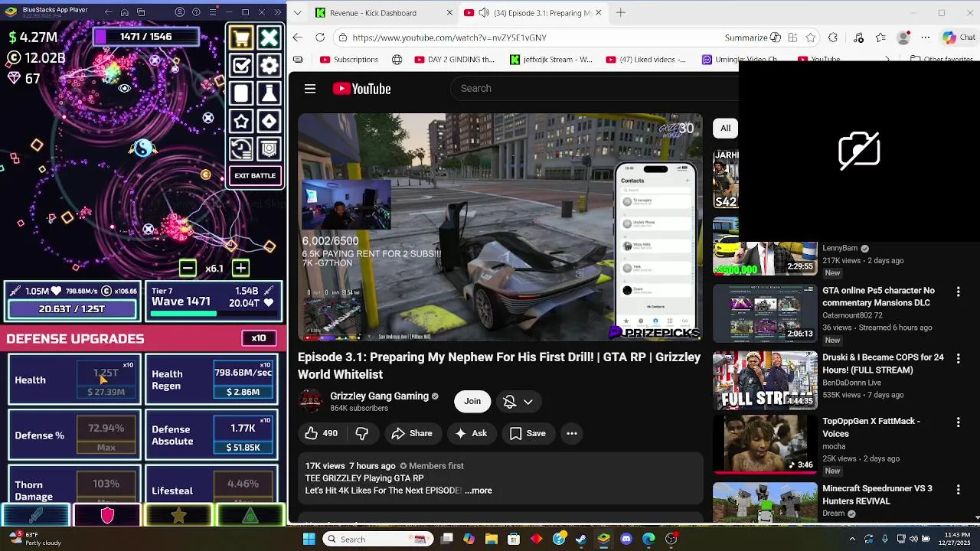Expand notification bell dropdown
Screen dimensions: 980x551
pos(518,402)
